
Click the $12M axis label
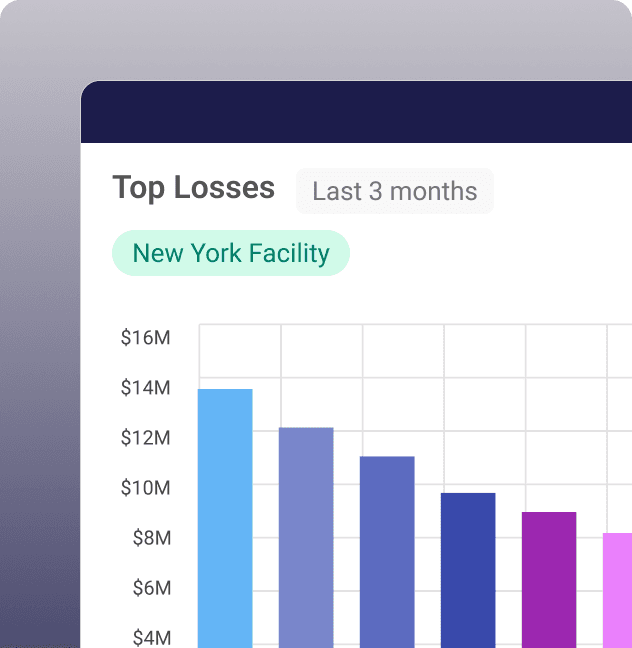(145, 438)
